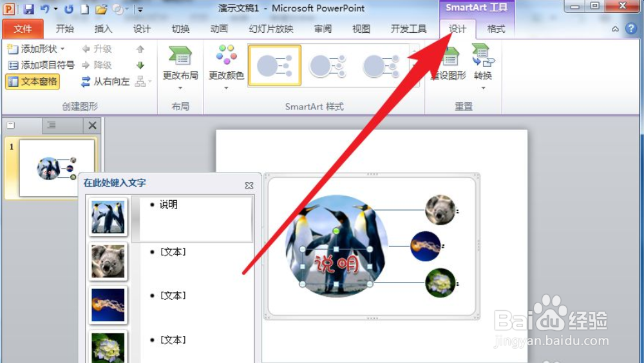Image resolution: width=644 pixels, height=363 pixels.
Task: Click the New document icon
Action: tap(84, 8)
